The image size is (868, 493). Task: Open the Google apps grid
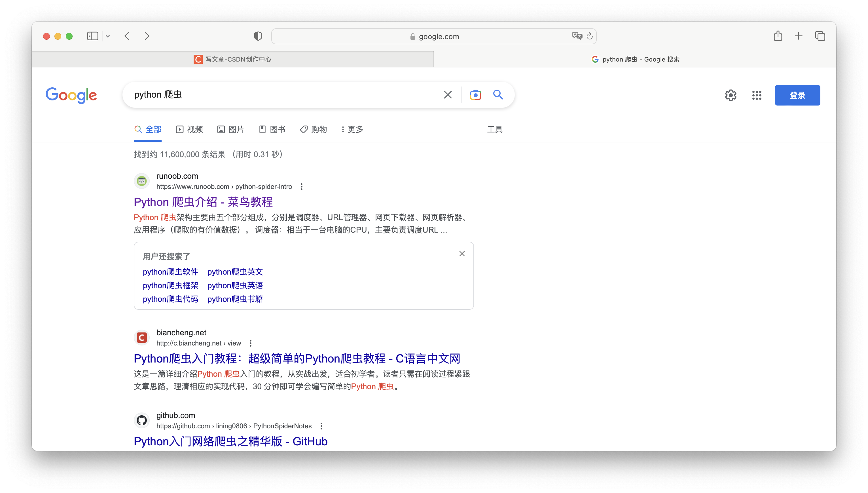(x=757, y=95)
